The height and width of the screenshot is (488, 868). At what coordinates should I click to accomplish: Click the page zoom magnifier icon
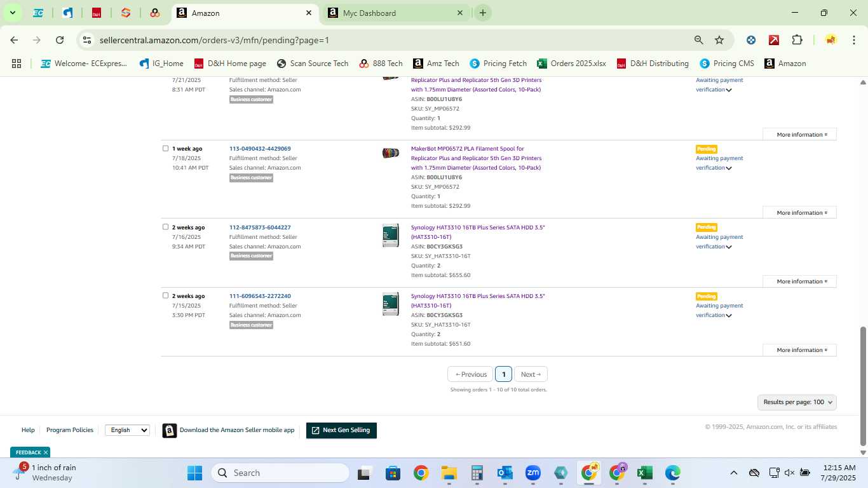coord(699,40)
